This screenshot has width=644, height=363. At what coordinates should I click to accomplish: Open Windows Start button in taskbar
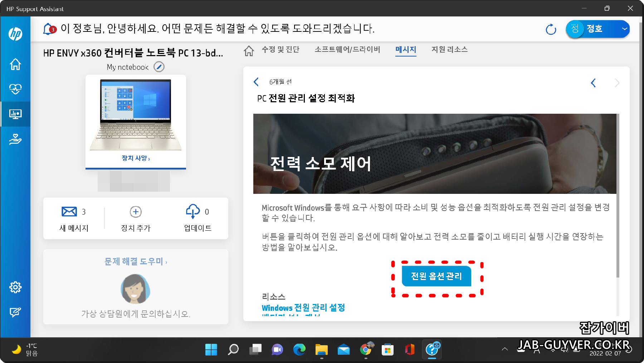point(211,349)
